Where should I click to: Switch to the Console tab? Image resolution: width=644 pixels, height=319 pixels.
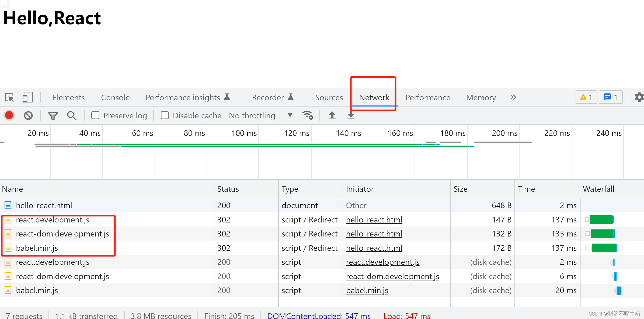click(x=115, y=97)
